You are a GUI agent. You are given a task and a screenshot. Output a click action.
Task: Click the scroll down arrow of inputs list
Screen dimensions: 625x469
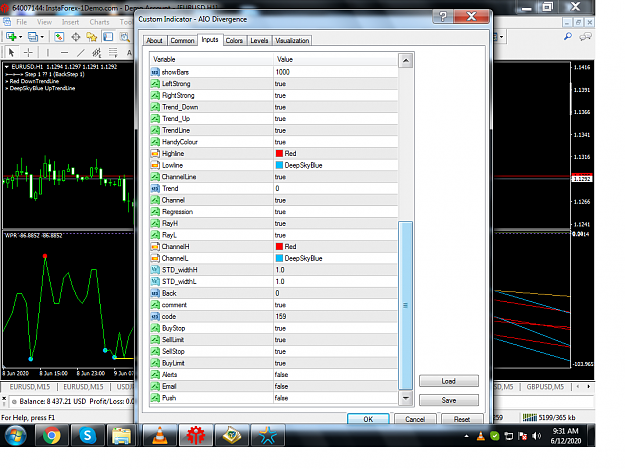pos(405,398)
